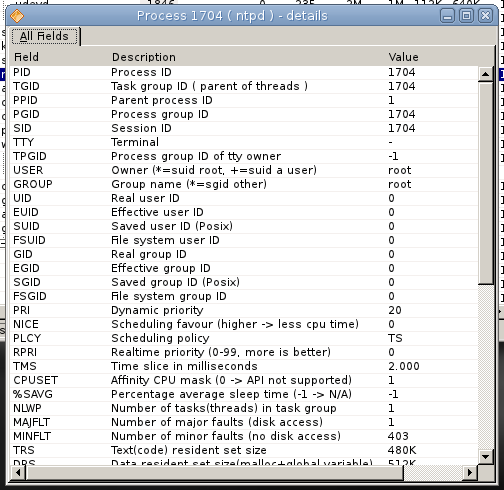Select the EGID field row
This screenshot has width=504, height=490.
(244, 268)
